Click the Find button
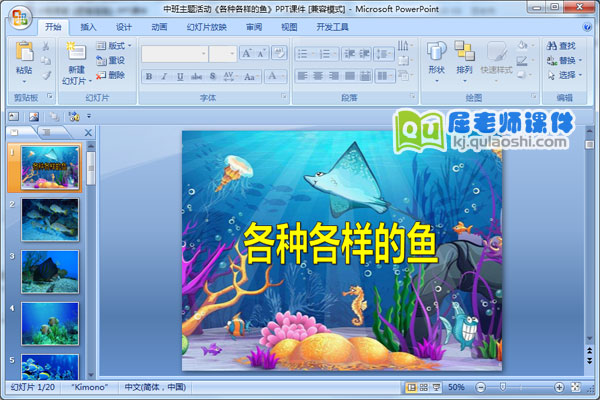Screen dimensions: 600x400 (561, 46)
